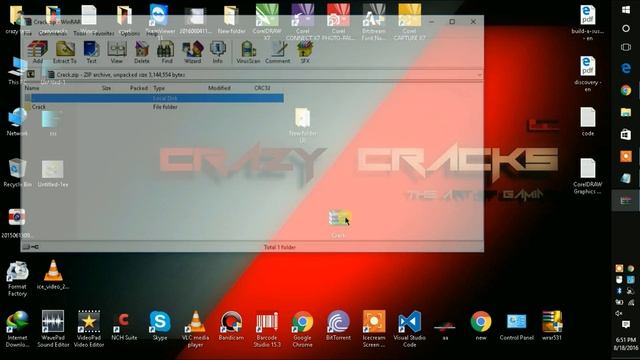Select the 'aa' desktop icon
Viewport: 640px width, 360px height.
click(445, 329)
